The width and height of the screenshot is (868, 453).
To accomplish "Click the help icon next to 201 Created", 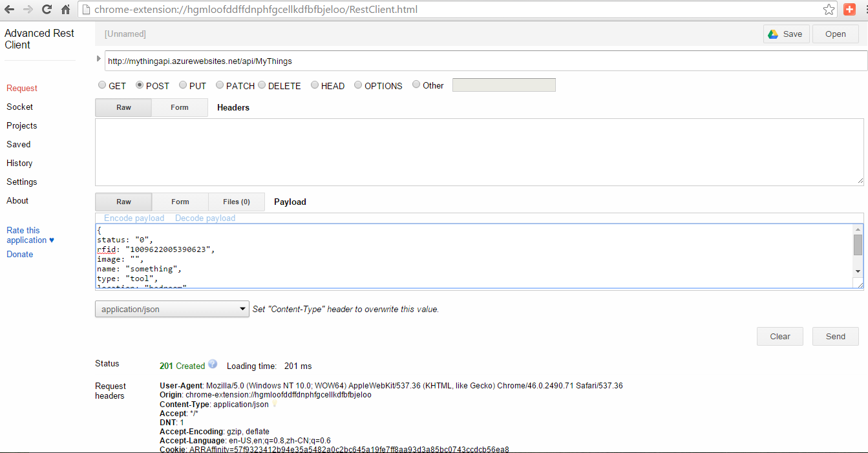I will (213, 364).
